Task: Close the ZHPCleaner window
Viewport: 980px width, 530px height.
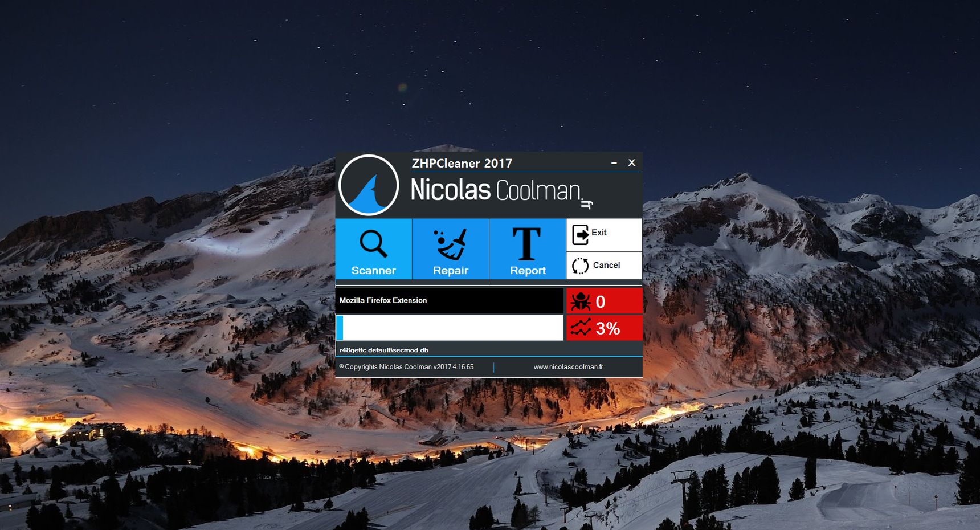Action: pyautogui.click(x=632, y=162)
